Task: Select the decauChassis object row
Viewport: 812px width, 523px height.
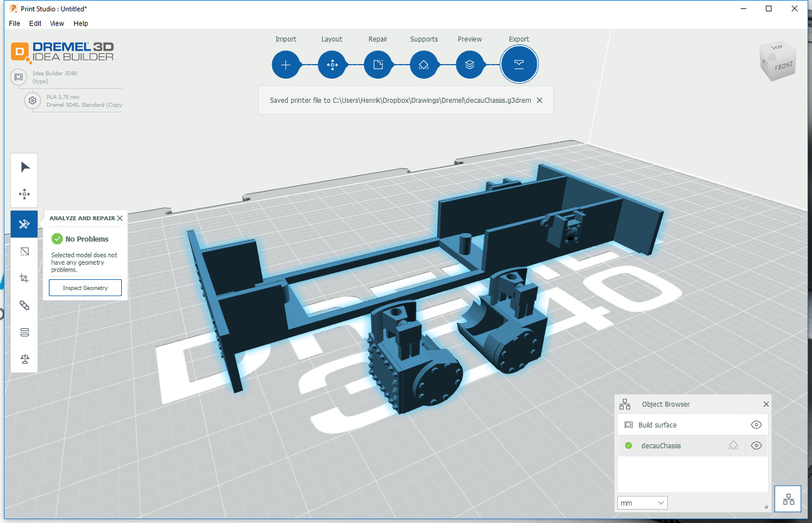Action: pyautogui.click(x=693, y=446)
